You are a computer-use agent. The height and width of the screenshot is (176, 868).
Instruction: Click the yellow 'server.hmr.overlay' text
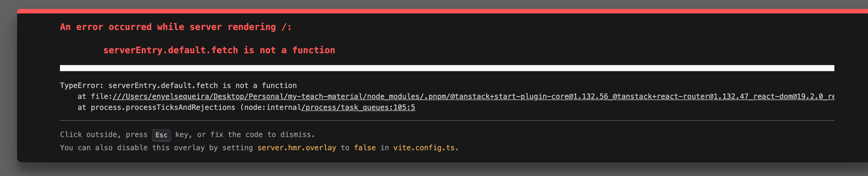coord(296,148)
